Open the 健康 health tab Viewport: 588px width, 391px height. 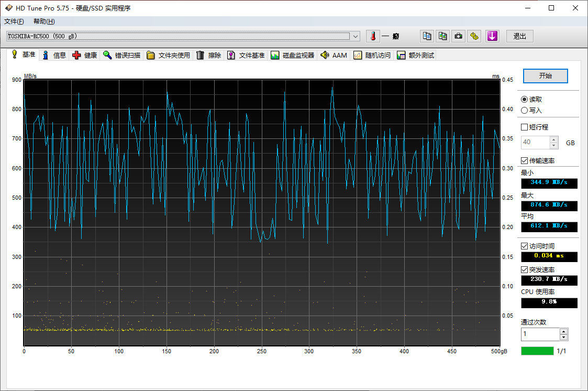click(x=85, y=55)
